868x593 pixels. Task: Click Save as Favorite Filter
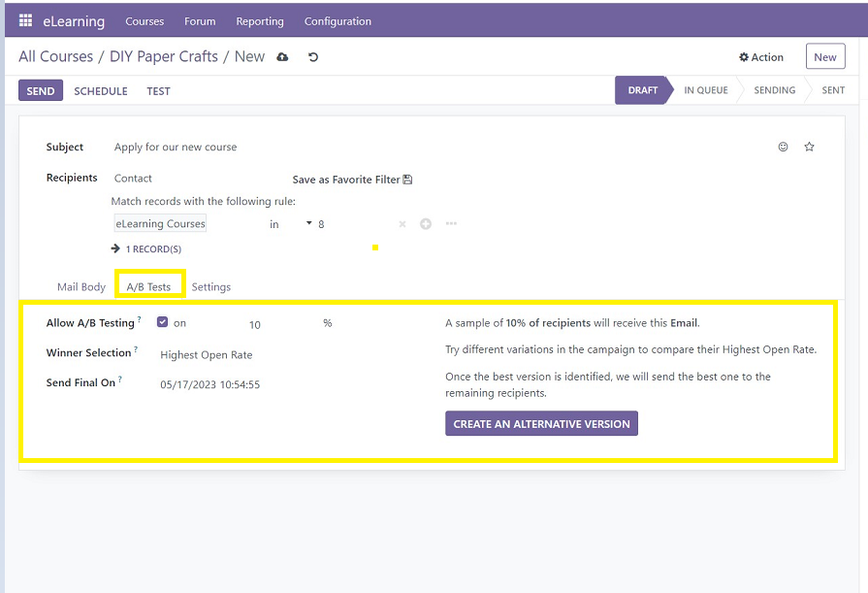click(352, 180)
